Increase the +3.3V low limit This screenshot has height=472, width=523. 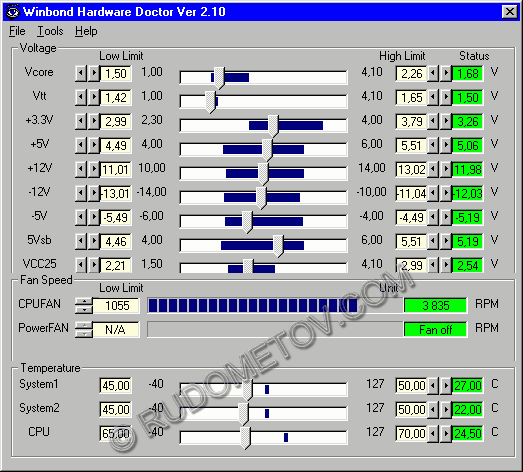[x=94, y=121]
